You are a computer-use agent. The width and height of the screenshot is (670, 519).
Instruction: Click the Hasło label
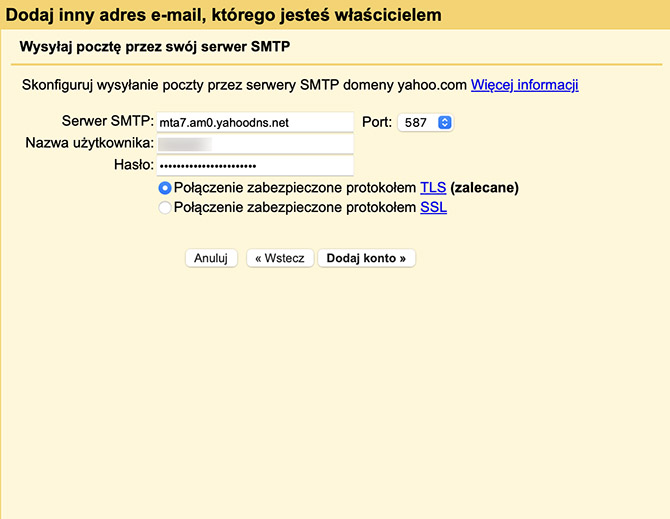(134, 164)
